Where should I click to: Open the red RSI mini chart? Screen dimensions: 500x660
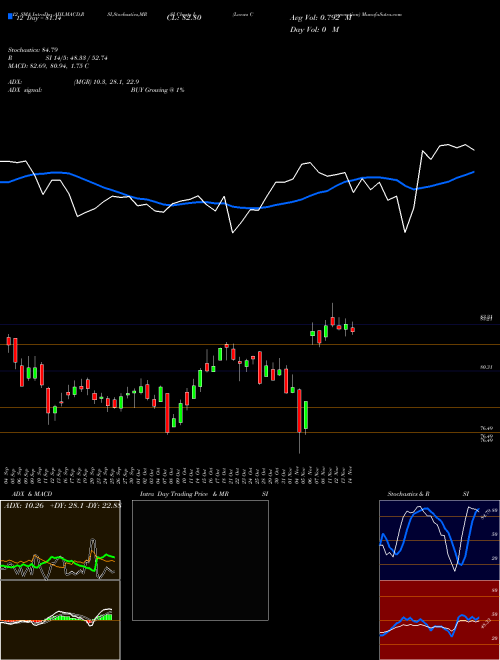[x=439, y=620]
